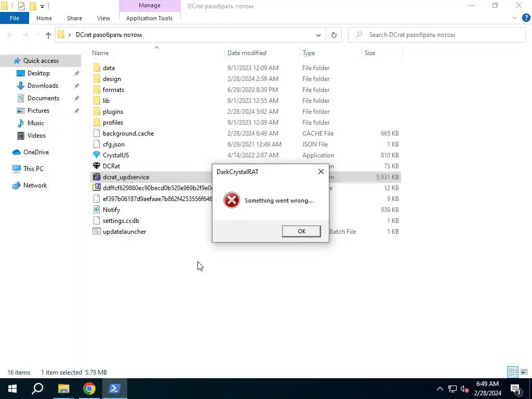
Task: Show hidden system tray icons
Action: tap(440, 389)
